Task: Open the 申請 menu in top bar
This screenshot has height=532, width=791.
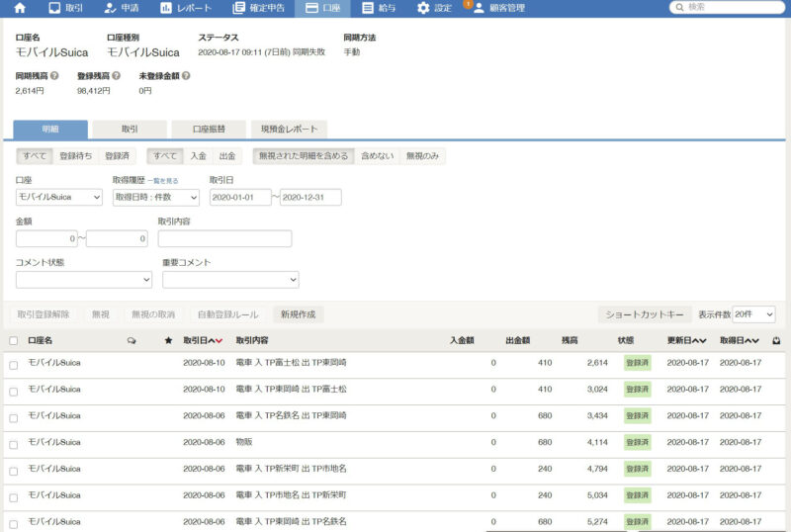Action: tap(122, 8)
